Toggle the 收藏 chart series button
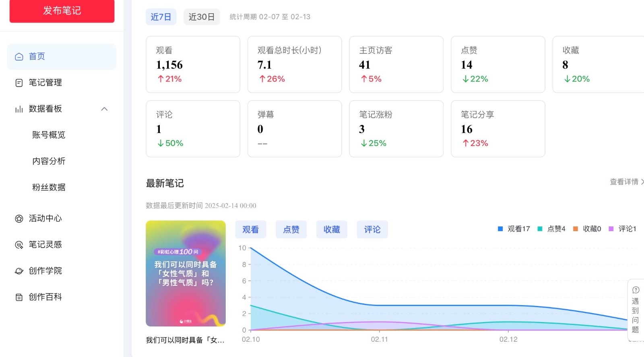This screenshot has width=644, height=357. click(332, 230)
